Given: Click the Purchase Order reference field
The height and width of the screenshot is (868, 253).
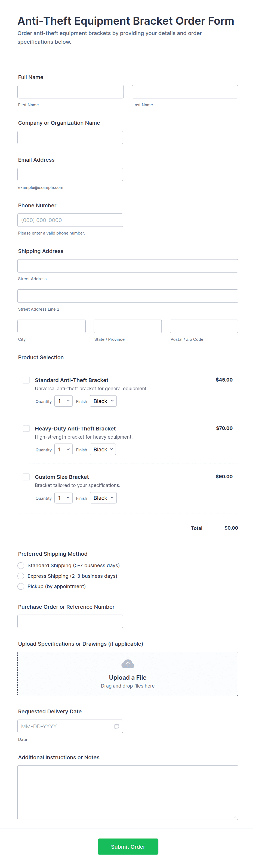Looking at the screenshot, I should click(70, 621).
